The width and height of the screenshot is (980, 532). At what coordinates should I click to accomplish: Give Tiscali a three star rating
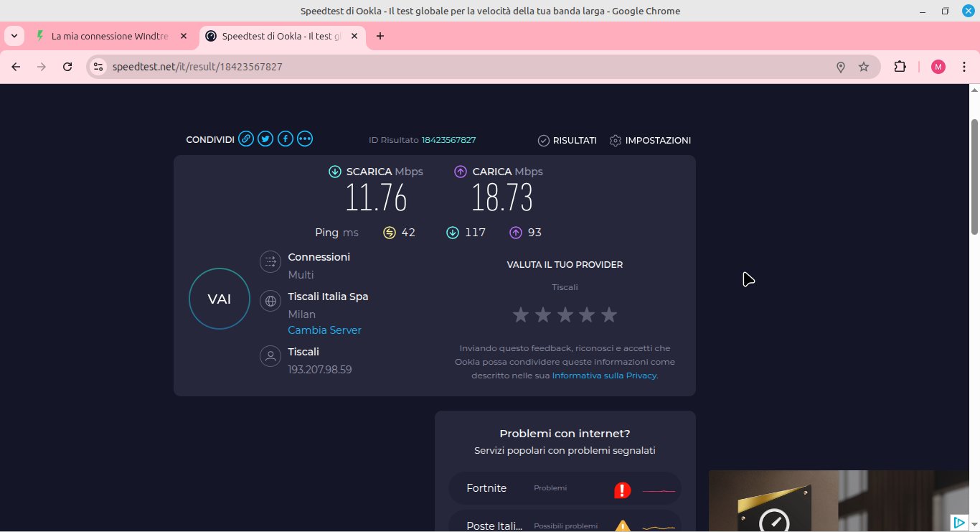pos(565,314)
